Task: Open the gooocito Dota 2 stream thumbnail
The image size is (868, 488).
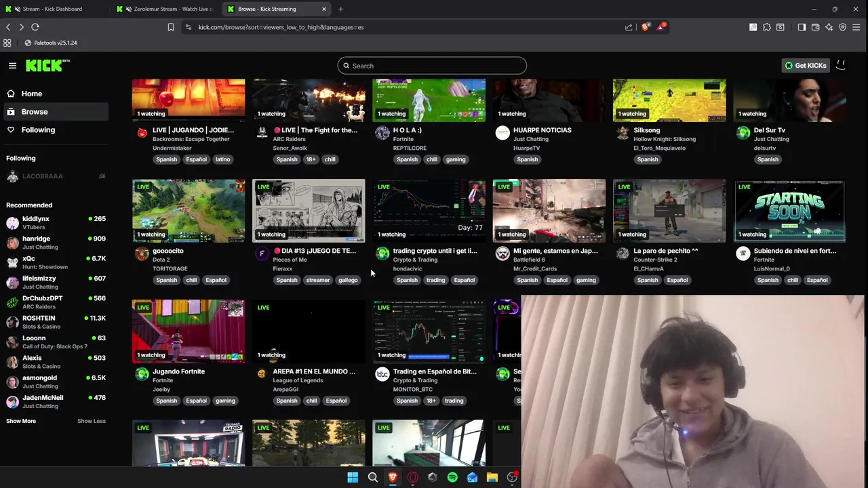Action: (x=189, y=211)
